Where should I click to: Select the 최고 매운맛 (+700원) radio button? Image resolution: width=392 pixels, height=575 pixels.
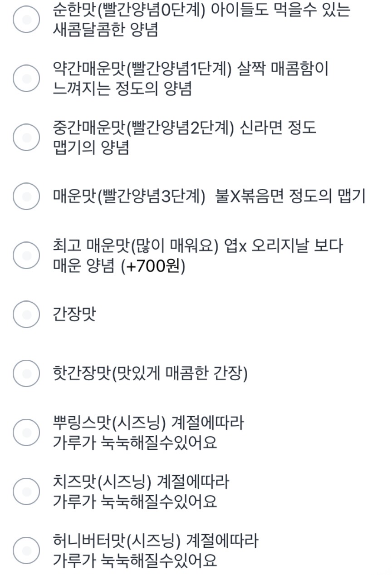(26, 255)
